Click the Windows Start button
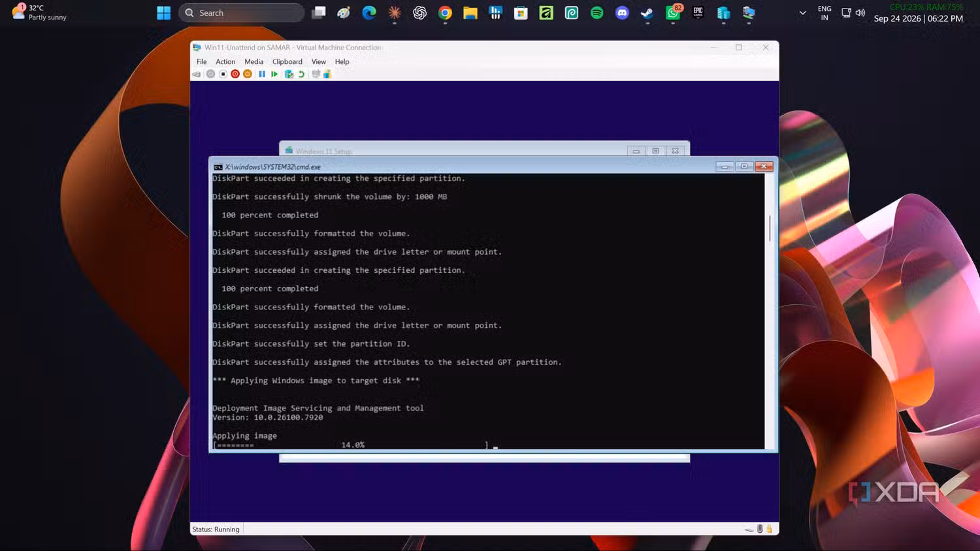The width and height of the screenshot is (980, 551). [164, 13]
